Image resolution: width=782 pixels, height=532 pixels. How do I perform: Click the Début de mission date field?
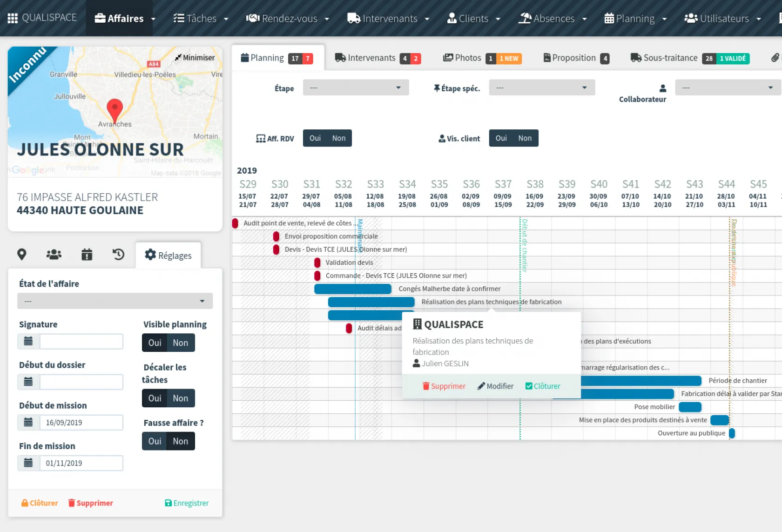(x=81, y=423)
